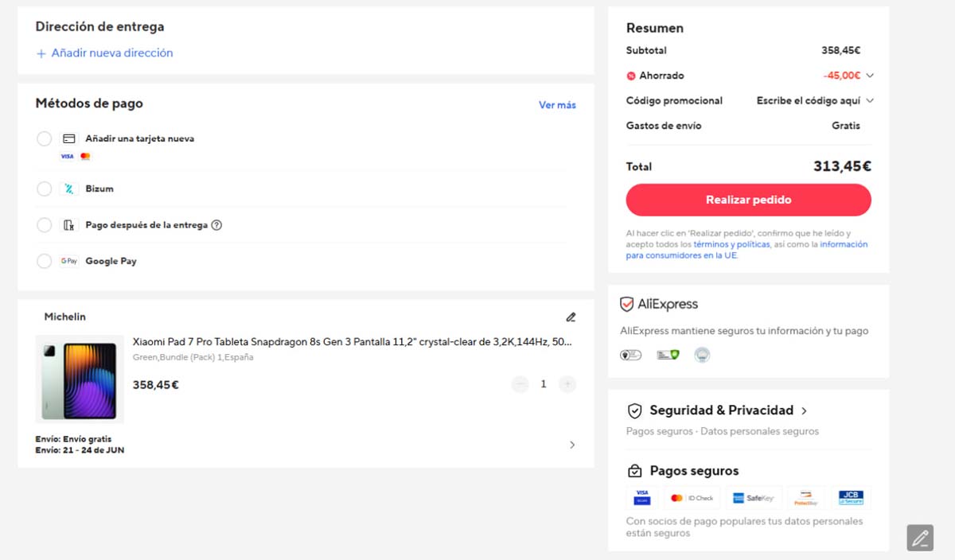Image resolution: width=955 pixels, height=560 pixels.
Task: Click the Realizar pedido button
Action: pyautogui.click(x=749, y=200)
